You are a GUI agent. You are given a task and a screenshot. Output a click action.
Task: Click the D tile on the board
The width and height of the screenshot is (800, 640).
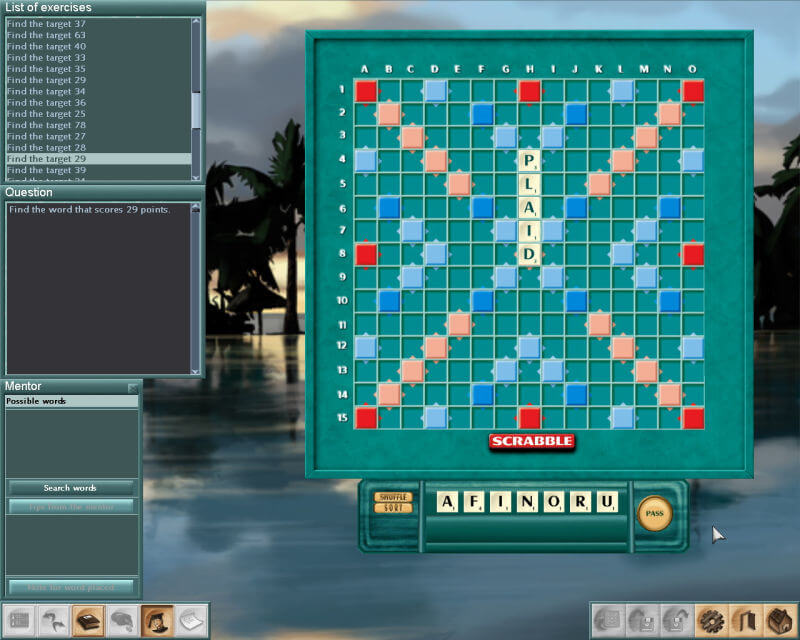pyautogui.click(x=529, y=254)
